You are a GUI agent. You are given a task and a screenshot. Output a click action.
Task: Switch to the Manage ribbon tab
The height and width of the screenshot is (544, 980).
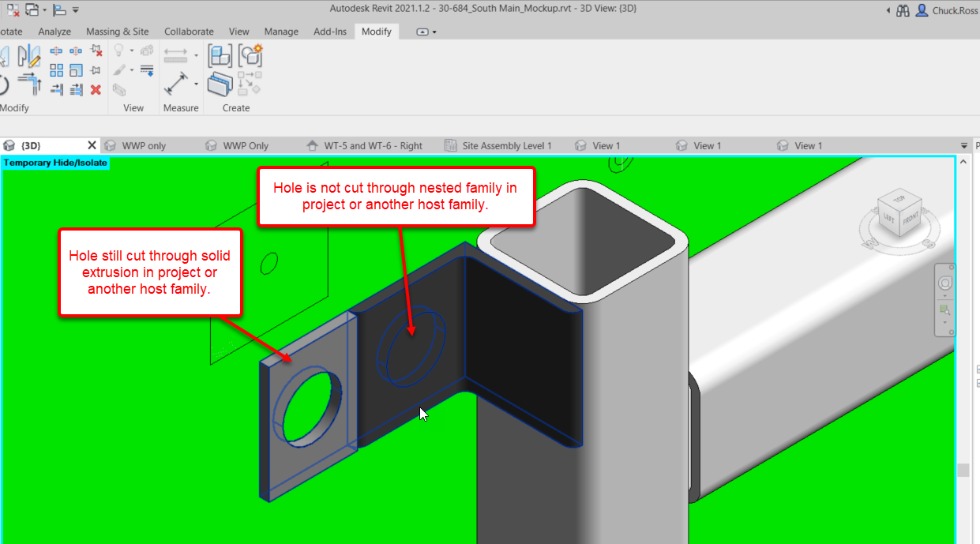point(281,32)
